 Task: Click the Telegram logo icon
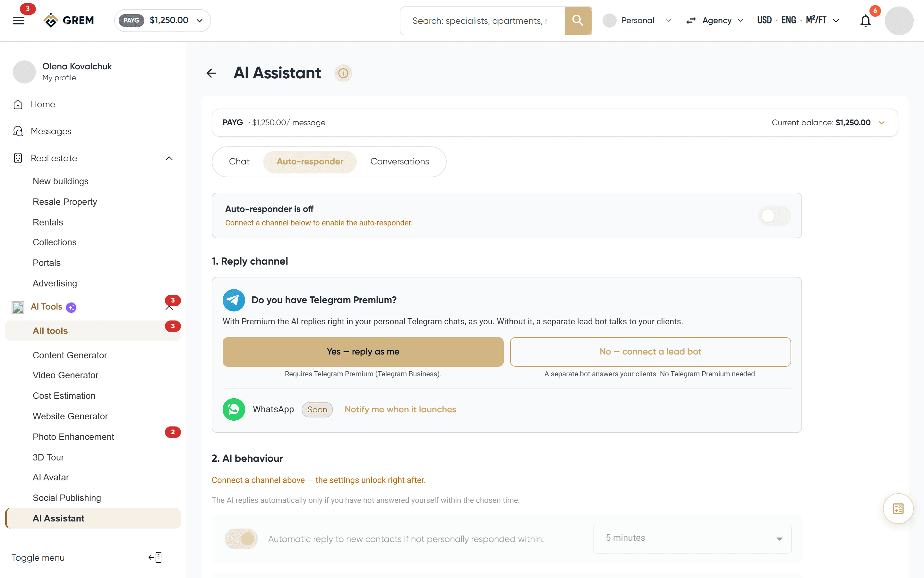click(x=234, y=300)
